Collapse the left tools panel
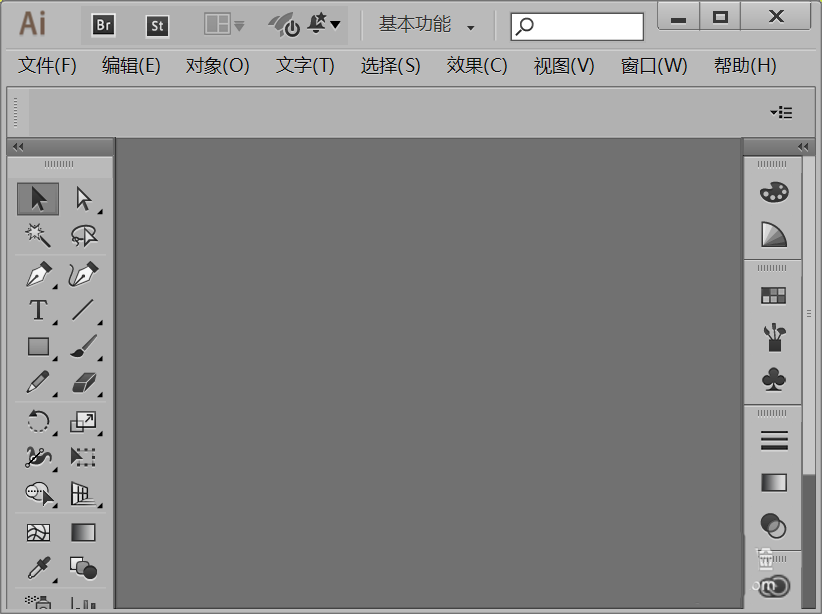Image resolution: width=822 pixels, height=614 pixels. (17, 146)
